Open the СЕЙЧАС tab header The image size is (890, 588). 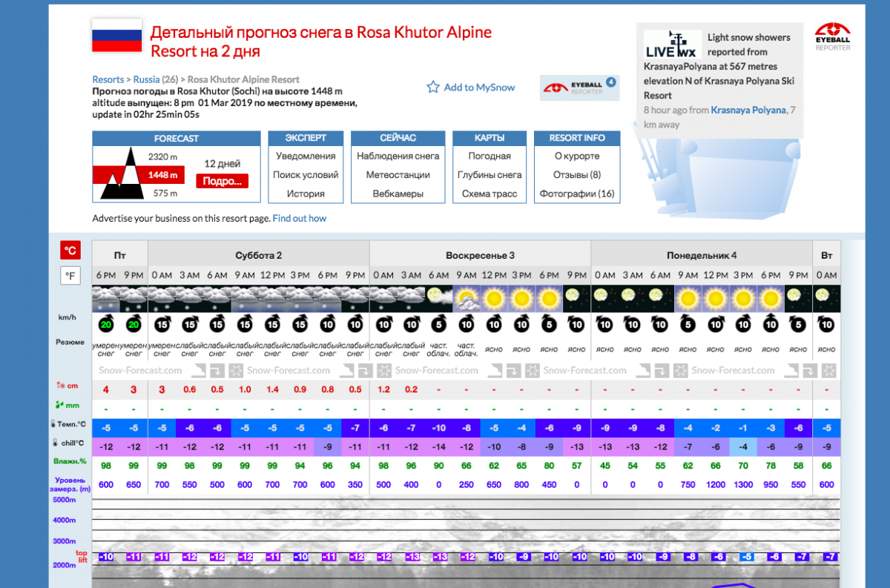[x=398, y=138]
